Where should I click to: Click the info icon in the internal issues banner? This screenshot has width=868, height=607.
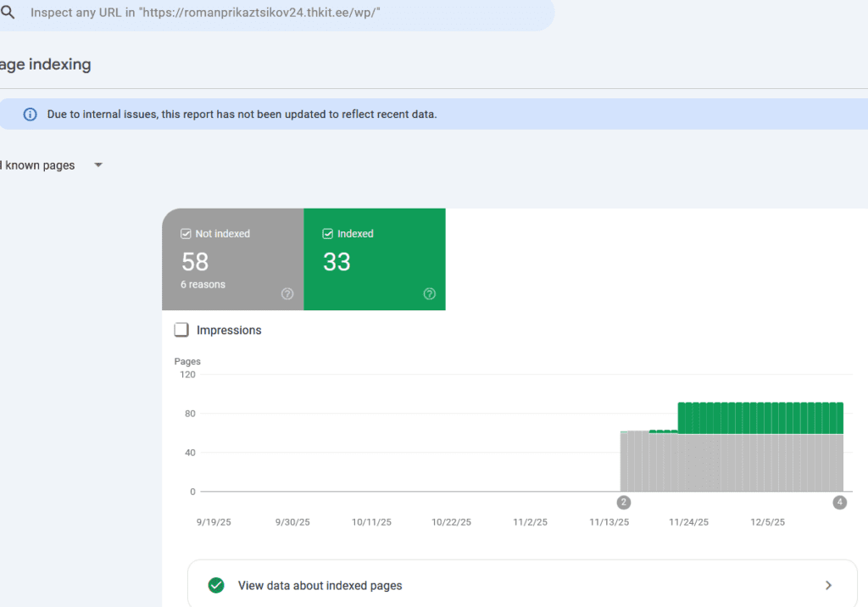[x=31, y=114]
